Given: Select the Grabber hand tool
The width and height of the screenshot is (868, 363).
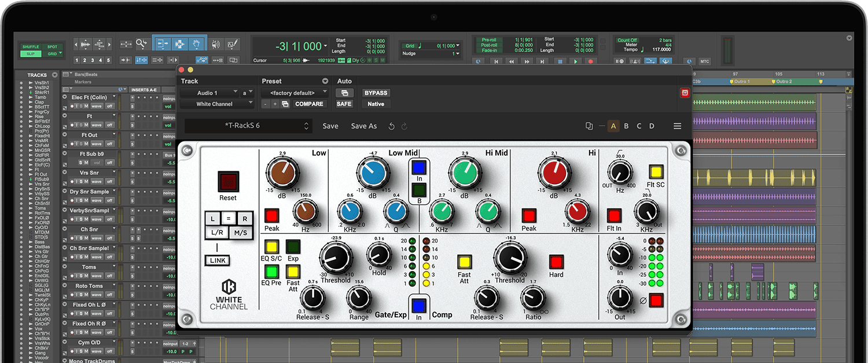Looking at the screenshot, I should coord(197,44).
